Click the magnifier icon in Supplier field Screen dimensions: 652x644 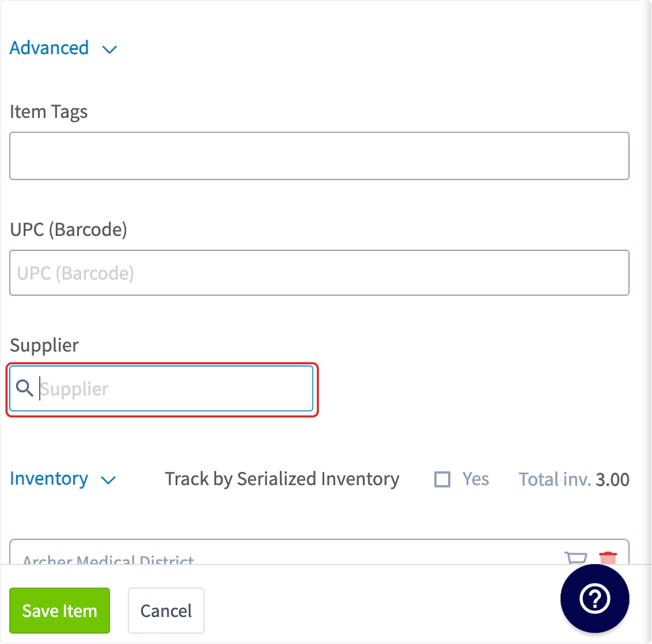coord(24,388)
